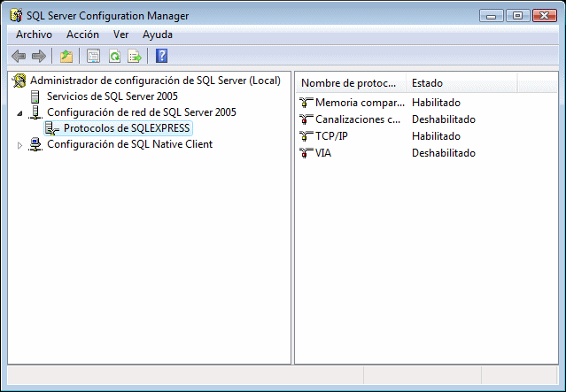This screenshot has width=566, height=392.
Task: Select Administrador de configuración de SQL Server (Local)
Action: (x=155, y=81)
